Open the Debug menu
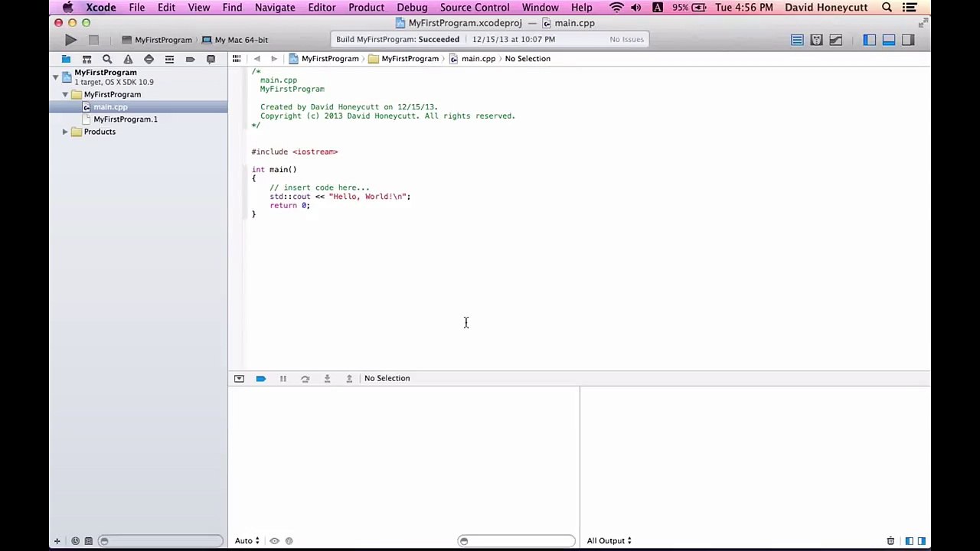Screen dimensions: 980x551 pos(412,8)
